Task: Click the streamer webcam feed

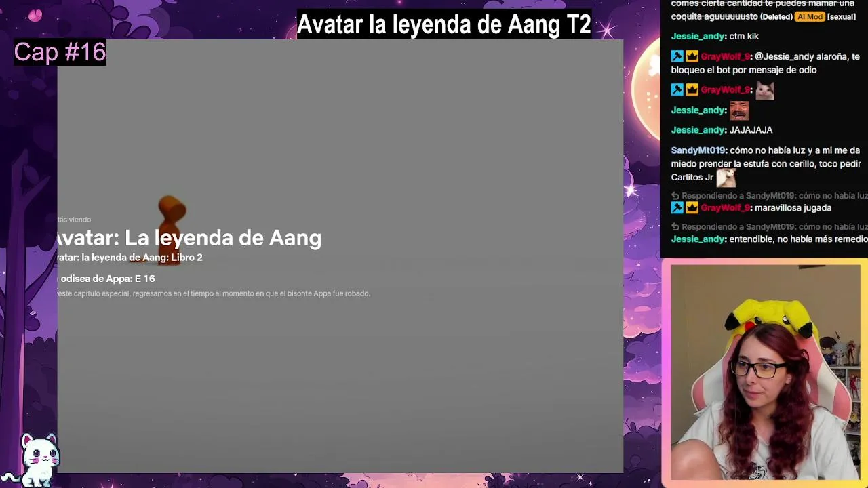Action: [766, 372]
